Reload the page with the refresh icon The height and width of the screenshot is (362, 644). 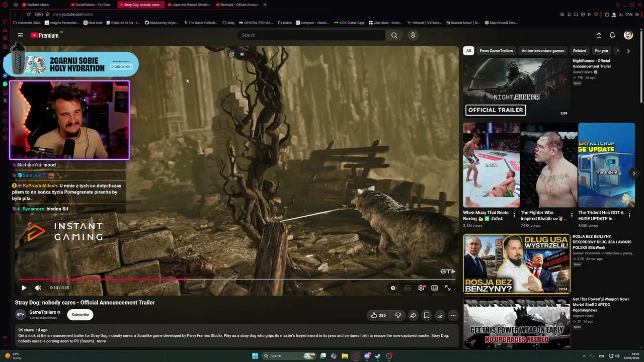point(29,14)
